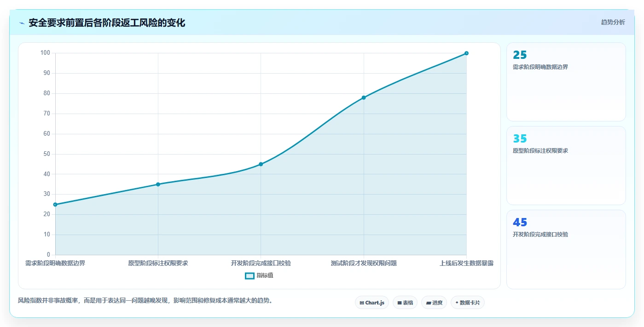Screen dimensions: 644x327
Task: Click y-axis tick label 100
Action: (x=45, y=53)
